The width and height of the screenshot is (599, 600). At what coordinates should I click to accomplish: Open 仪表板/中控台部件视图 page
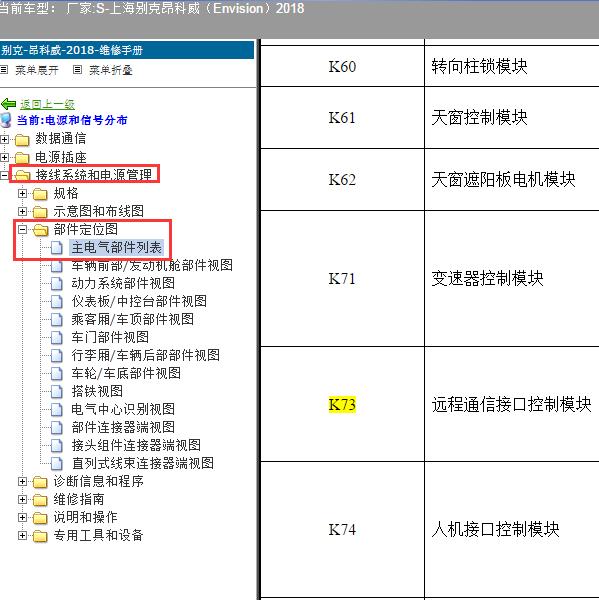(x=139, y=301)
